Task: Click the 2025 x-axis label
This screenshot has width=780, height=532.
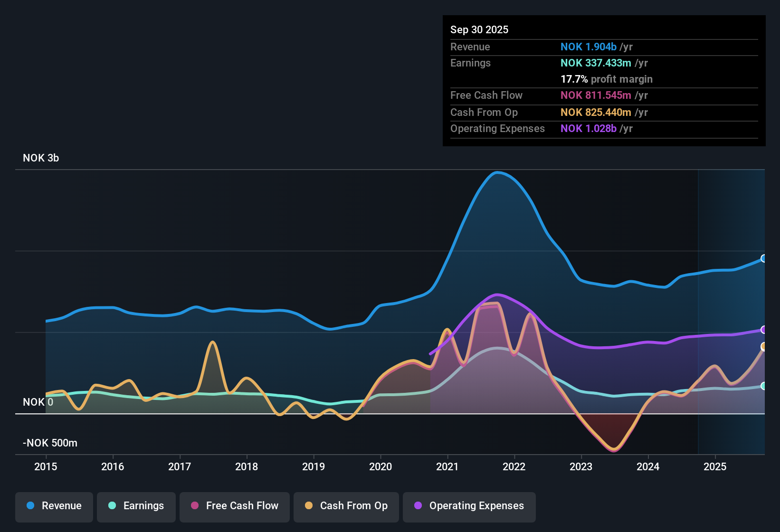Action: click(715, 467)
